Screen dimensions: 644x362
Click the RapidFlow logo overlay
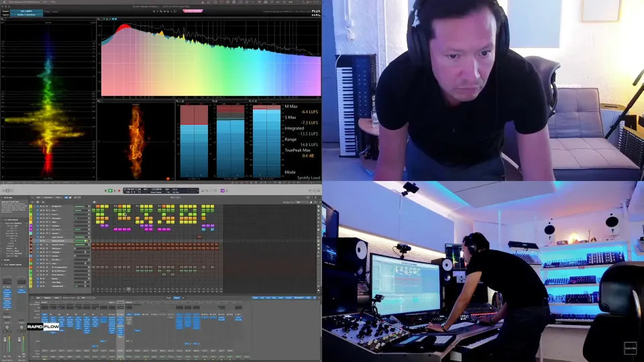(x=43, y=326)
